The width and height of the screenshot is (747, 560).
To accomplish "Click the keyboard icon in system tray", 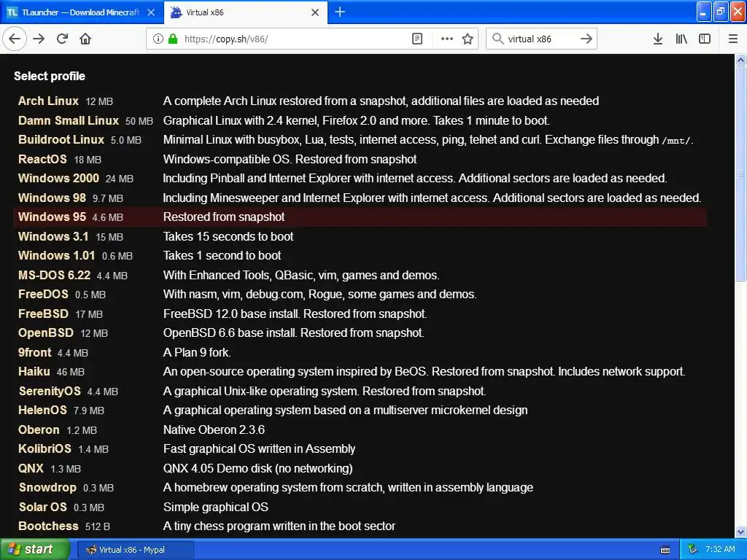I will [x=665, y=550].
